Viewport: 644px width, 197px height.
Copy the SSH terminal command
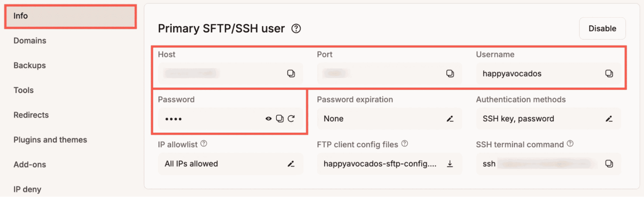click(609, 164)
